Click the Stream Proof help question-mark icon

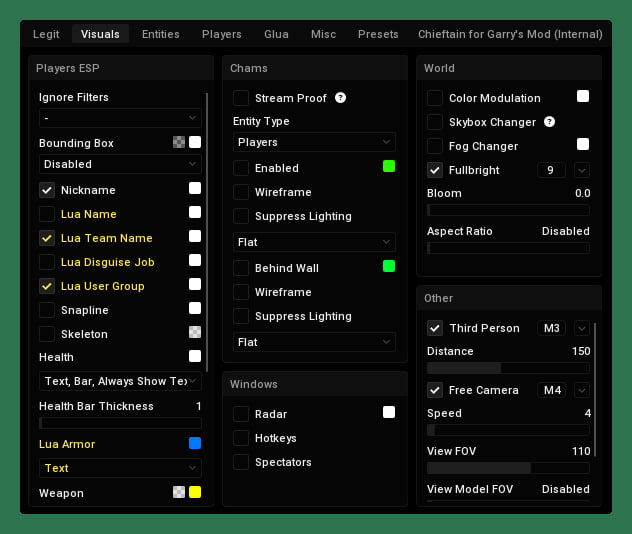point(340,98)
